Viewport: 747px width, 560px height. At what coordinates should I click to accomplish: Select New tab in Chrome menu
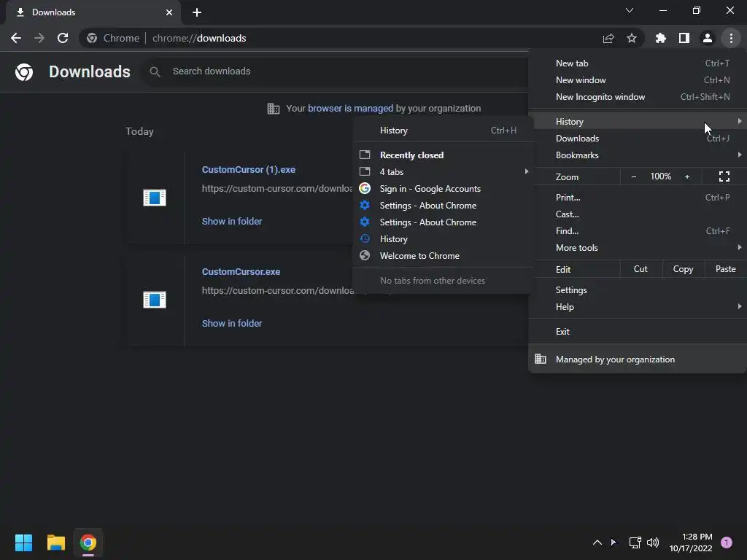[638, 63]
